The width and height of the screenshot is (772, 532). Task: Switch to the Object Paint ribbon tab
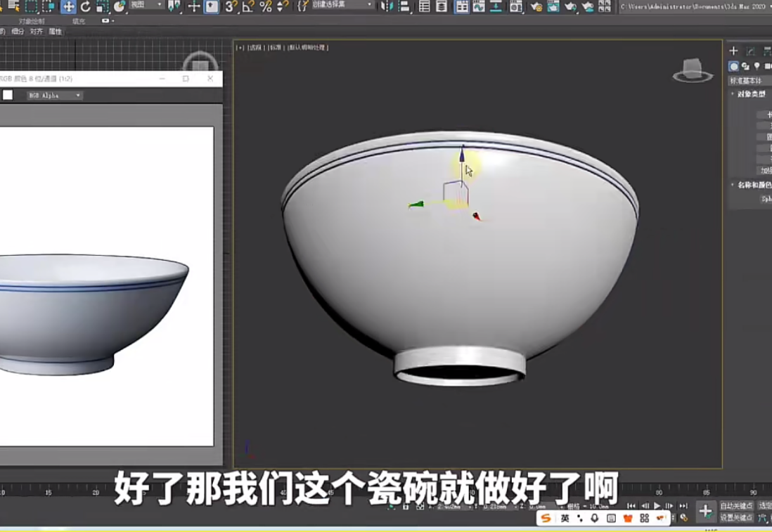32,21
